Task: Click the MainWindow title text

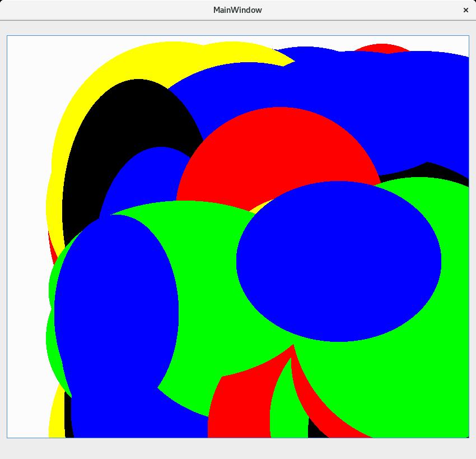Action: pyautogui.click(x=237, y=10)
